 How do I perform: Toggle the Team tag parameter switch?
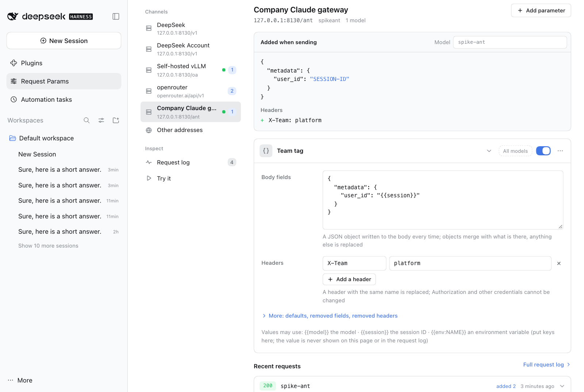click(x=543, y=151)
